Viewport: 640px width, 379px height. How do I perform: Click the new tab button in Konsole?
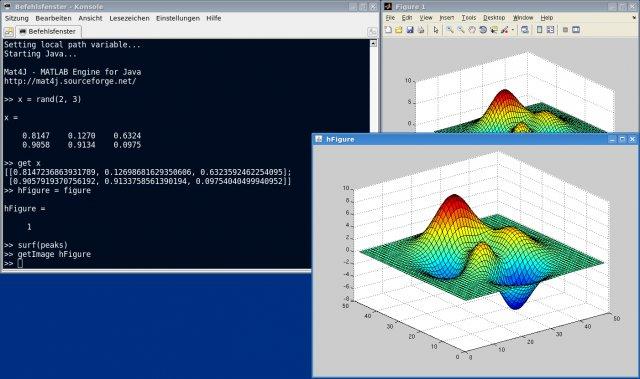tap(8, 32)
